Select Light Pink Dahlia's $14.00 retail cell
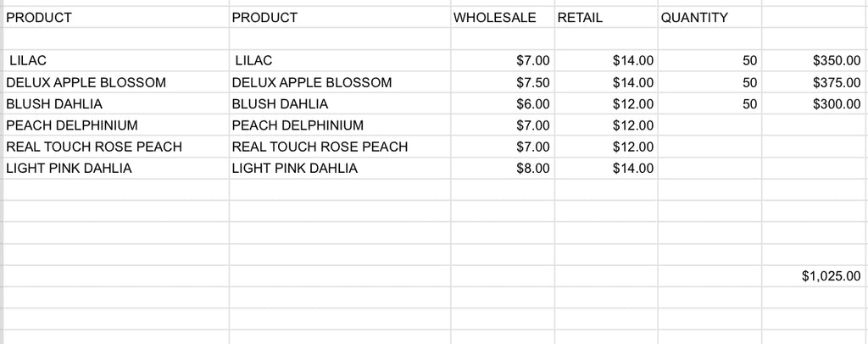Image resolution: width=868 pixels, height=344 pixels. 605,169
